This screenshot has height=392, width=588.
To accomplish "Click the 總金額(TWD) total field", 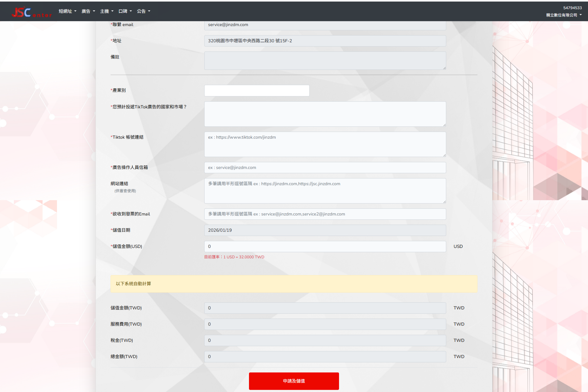I will [325, 357].
